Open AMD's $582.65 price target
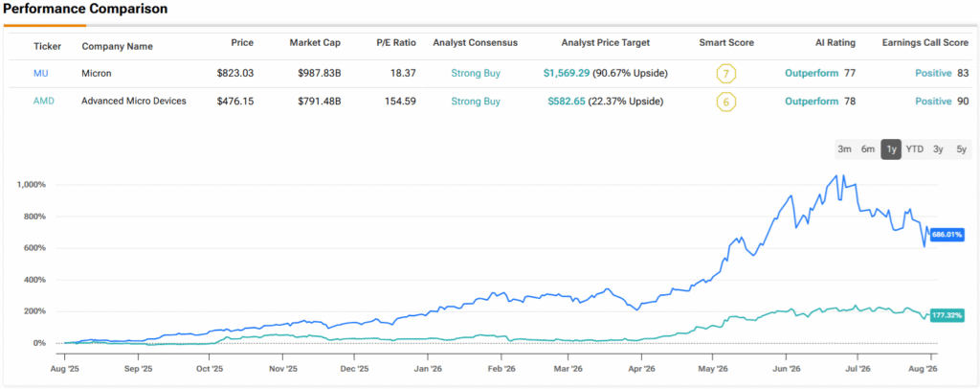This screenshot has width=980, height=389. tap(567, 101)
